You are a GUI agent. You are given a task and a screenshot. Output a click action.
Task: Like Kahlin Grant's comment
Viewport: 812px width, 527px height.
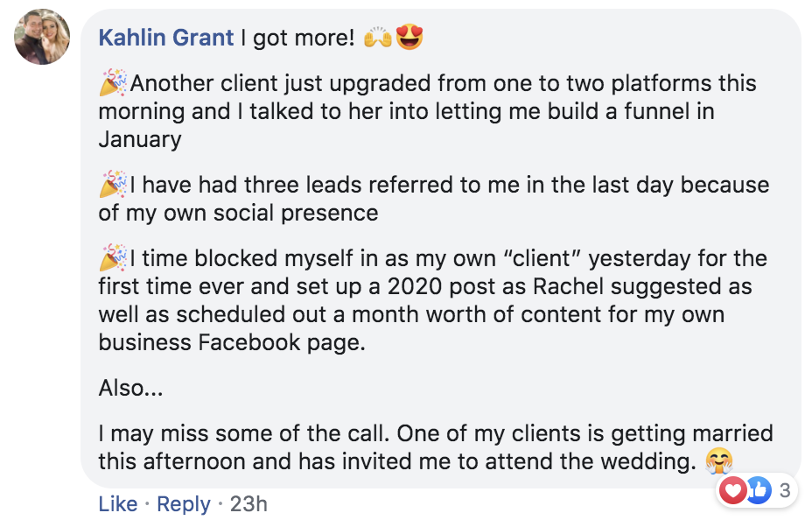pyautogui.click(x=117, y=504)
